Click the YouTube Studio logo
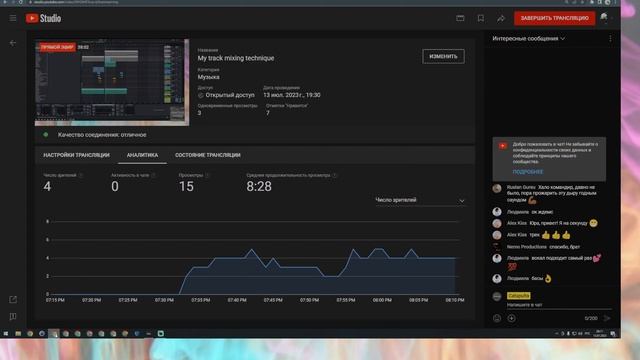 point(43,18)
